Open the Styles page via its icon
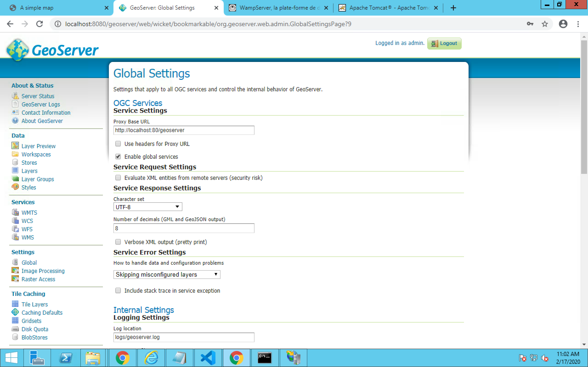Viewport: 588px width, 367px height. [x=15, y=187]
